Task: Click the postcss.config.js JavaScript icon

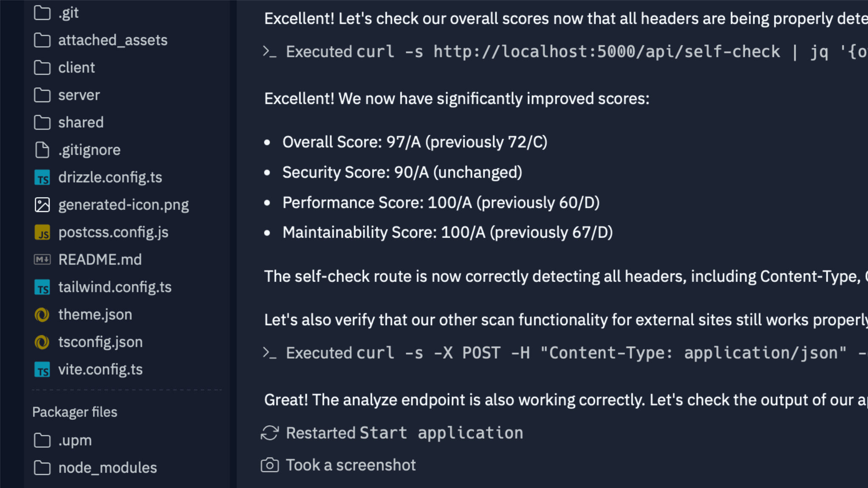Action: point(42,232)
